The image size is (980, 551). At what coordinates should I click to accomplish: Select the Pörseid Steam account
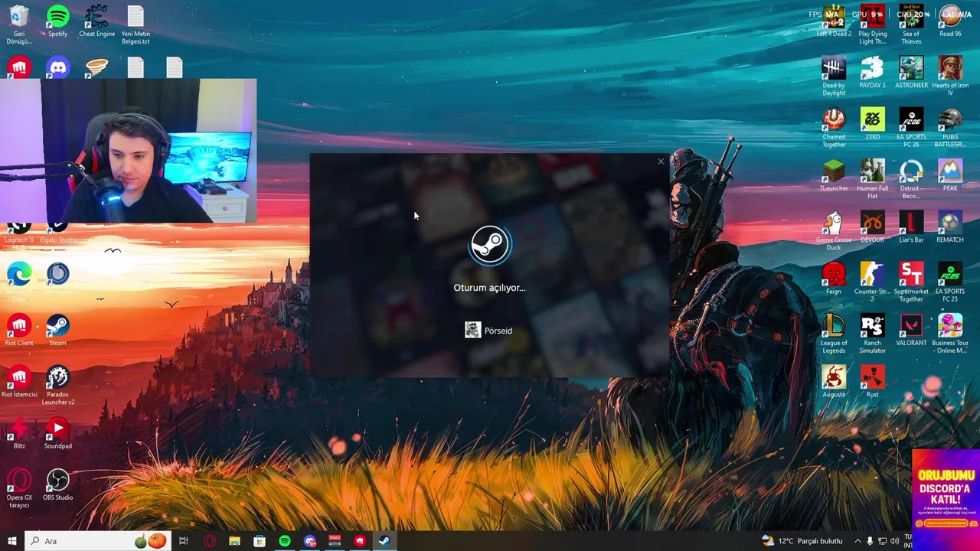coord(488,330)
